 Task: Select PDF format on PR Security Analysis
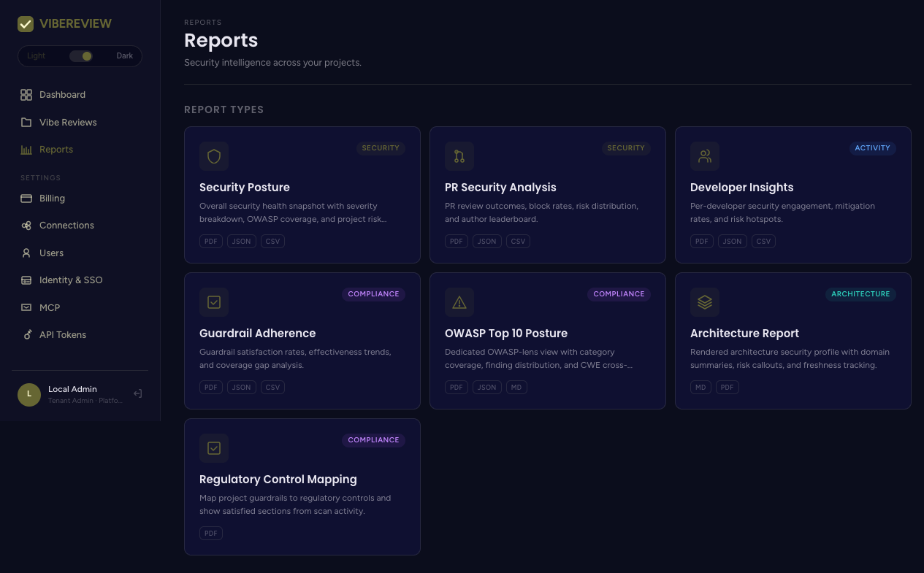(x=457, y=242)
